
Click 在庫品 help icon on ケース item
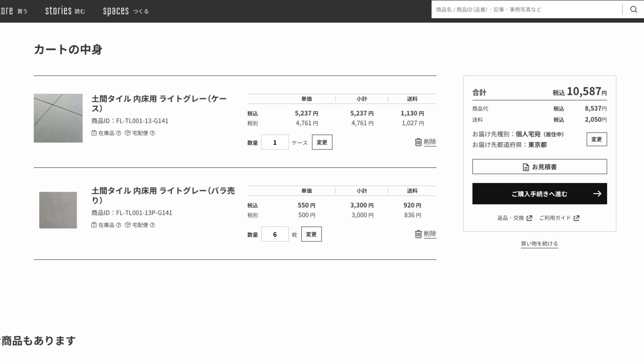[x=119, y=133]
